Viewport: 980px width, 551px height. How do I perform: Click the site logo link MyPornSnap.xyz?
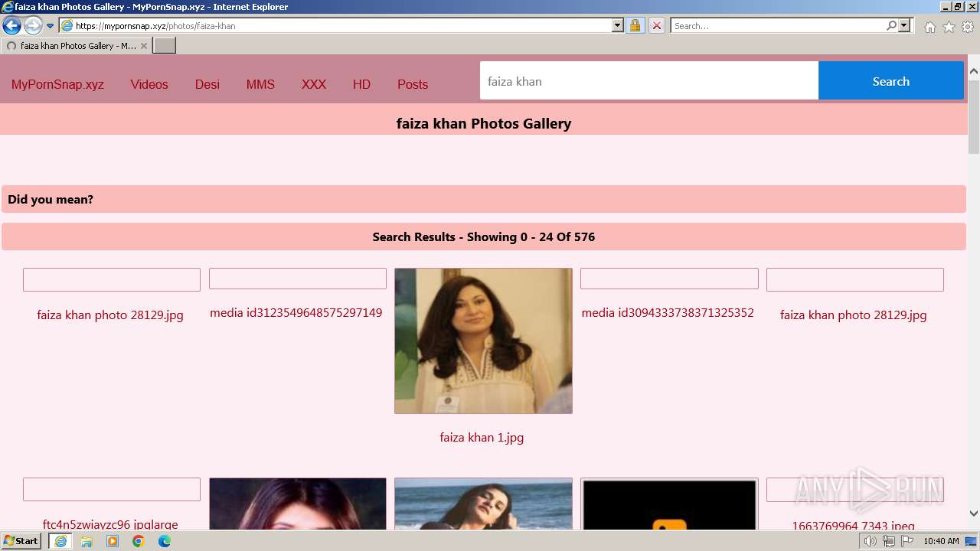point(57,84)
